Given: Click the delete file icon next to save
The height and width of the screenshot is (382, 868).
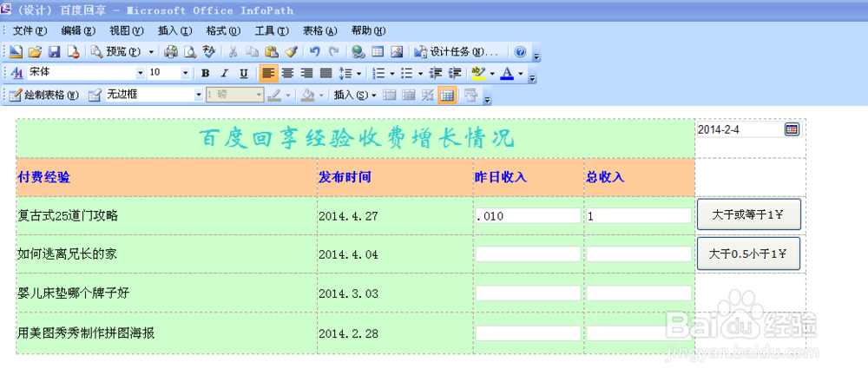Looking at the screenshot, I should click(x=73, y=52).
